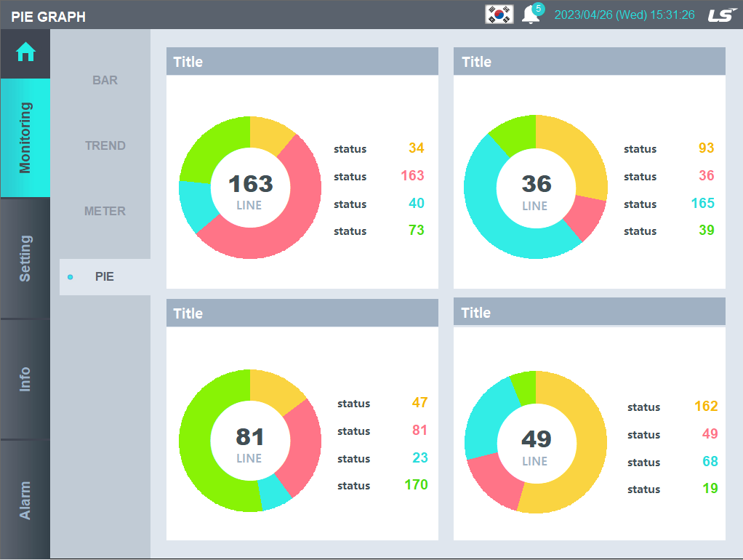Select the TREND graph option
Viewport: 743px width, 560px height.
pyautogui.click(x=105, y=145)
